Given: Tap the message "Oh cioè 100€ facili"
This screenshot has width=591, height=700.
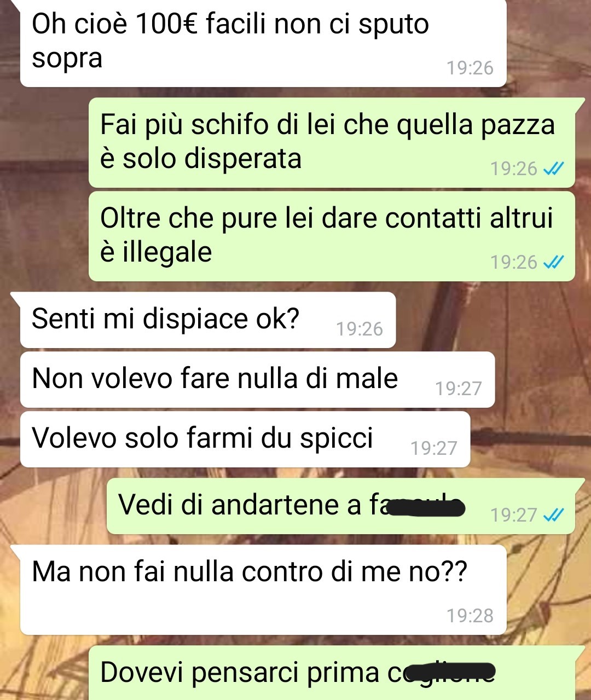Looking at the screenshot, I should 263,43.
